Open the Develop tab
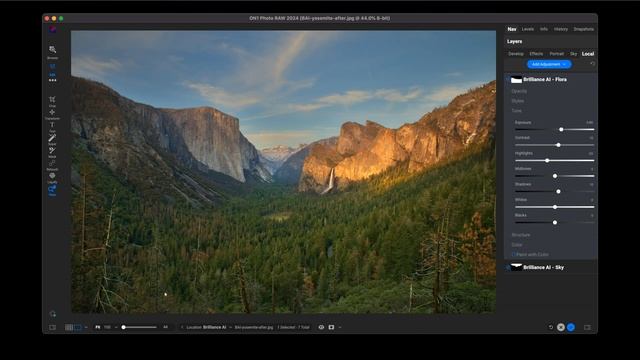Screen dimensions: 640x360 516,54
